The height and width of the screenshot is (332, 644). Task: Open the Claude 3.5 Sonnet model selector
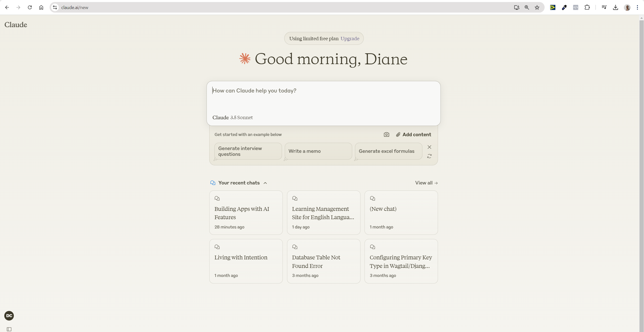point(232,117)
